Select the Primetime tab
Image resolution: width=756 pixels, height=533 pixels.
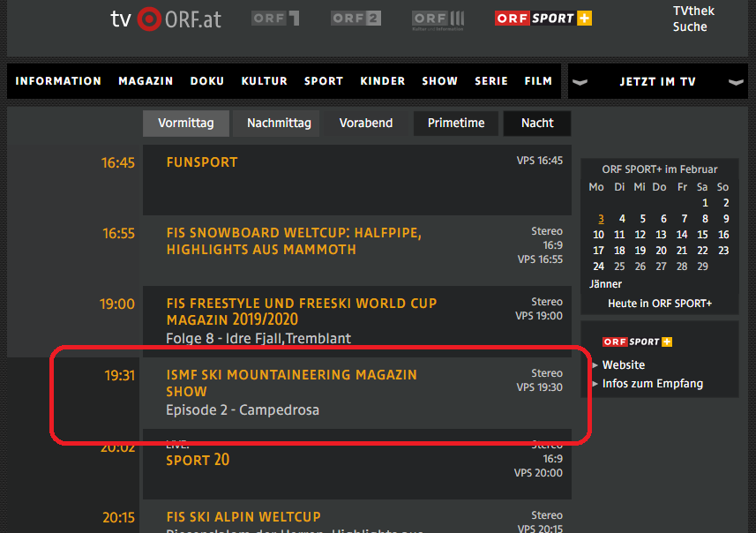click(x=455, y=124)
